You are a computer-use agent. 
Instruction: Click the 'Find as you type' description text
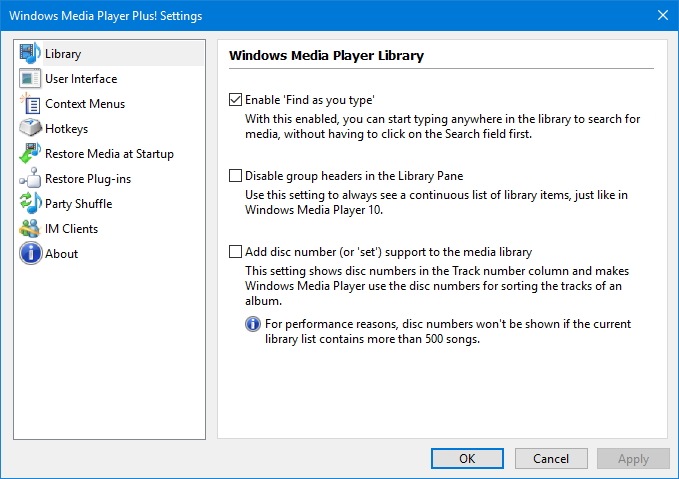[443, 126]
